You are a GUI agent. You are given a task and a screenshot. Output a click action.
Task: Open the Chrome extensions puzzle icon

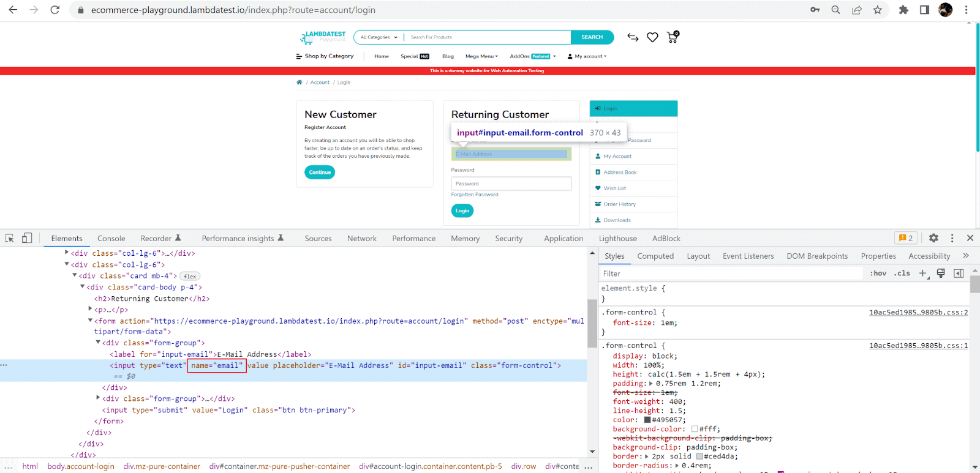[x=903, y=10]
